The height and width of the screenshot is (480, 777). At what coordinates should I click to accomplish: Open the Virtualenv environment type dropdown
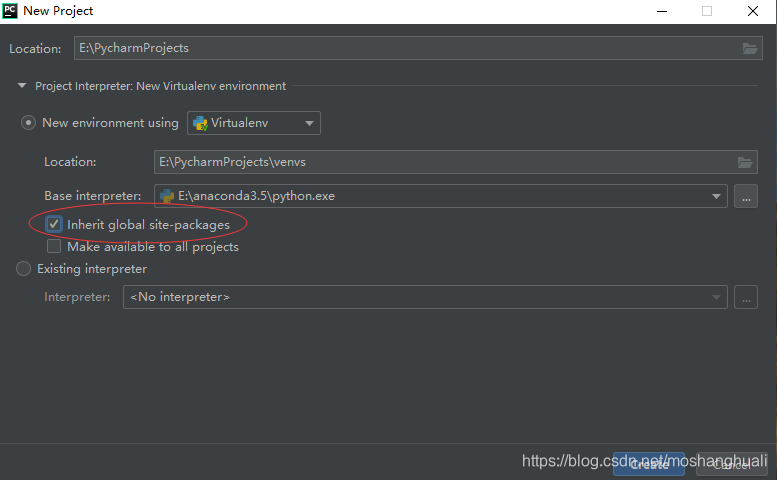pyautogui.click(x=254, y=123)
